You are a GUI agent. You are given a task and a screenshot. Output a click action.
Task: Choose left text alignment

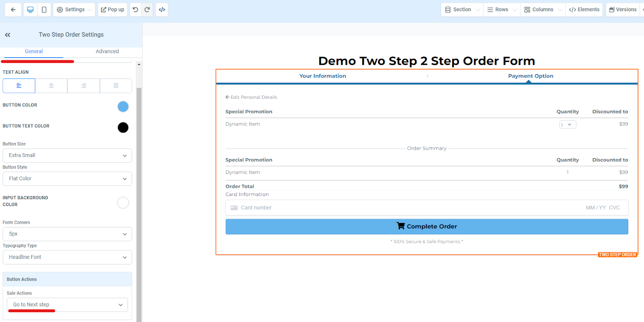point(19,86)
